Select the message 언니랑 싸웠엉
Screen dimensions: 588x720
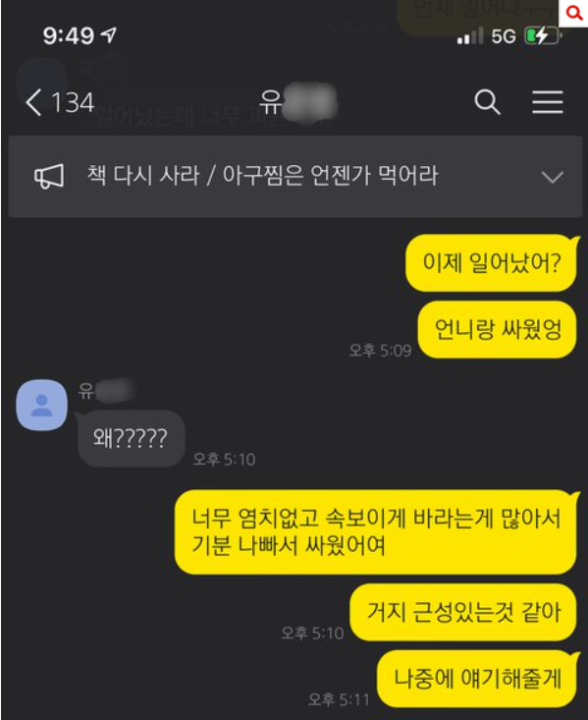(497, 329)
